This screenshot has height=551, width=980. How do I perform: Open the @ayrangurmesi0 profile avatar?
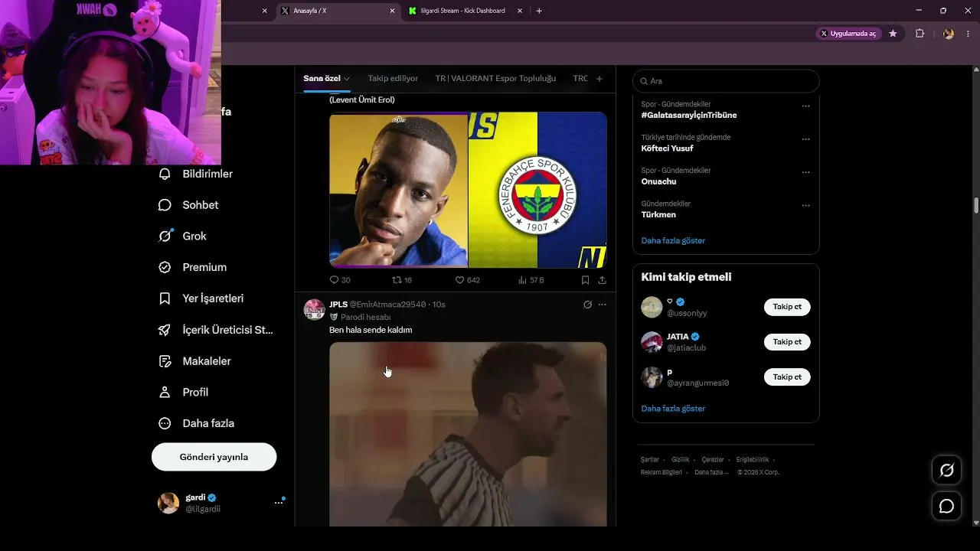tap(652, 377)
